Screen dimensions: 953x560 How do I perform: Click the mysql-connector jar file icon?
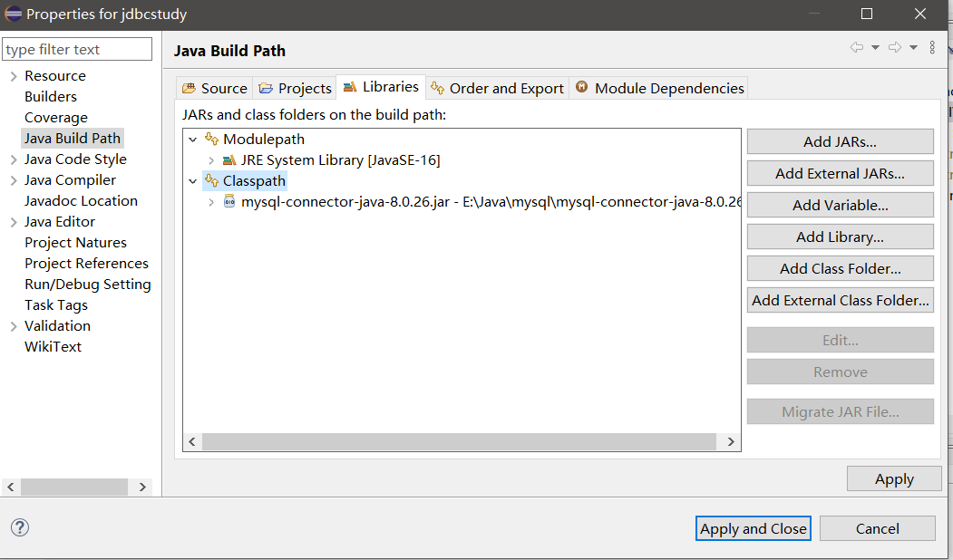(x=229, y=202)
